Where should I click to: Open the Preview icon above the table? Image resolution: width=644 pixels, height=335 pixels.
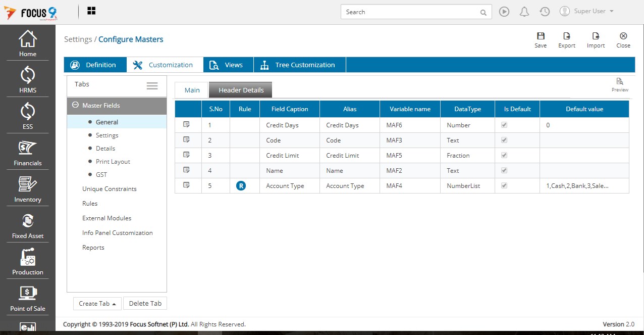pos(620,82)
